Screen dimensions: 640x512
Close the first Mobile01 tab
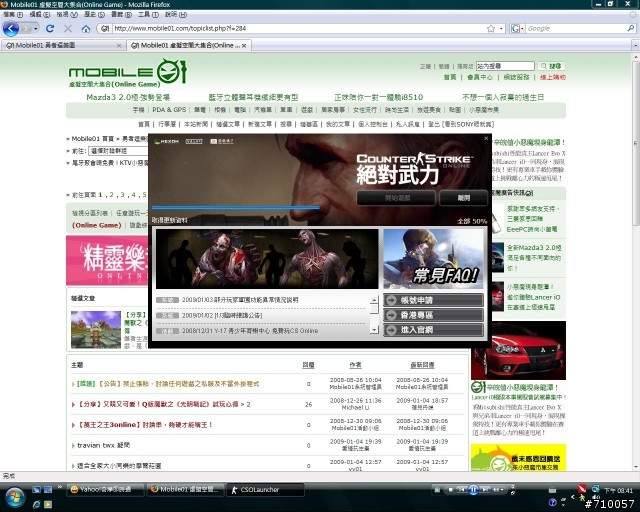point(119,46)
